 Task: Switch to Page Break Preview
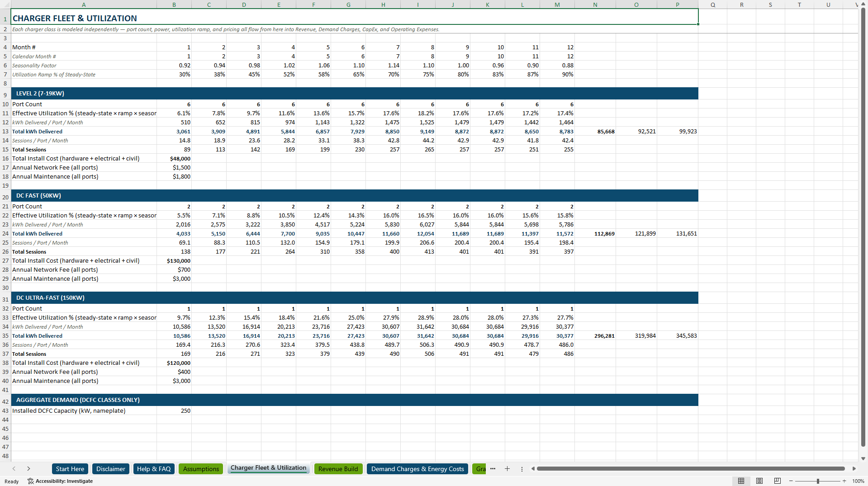(x=778, y=481)
